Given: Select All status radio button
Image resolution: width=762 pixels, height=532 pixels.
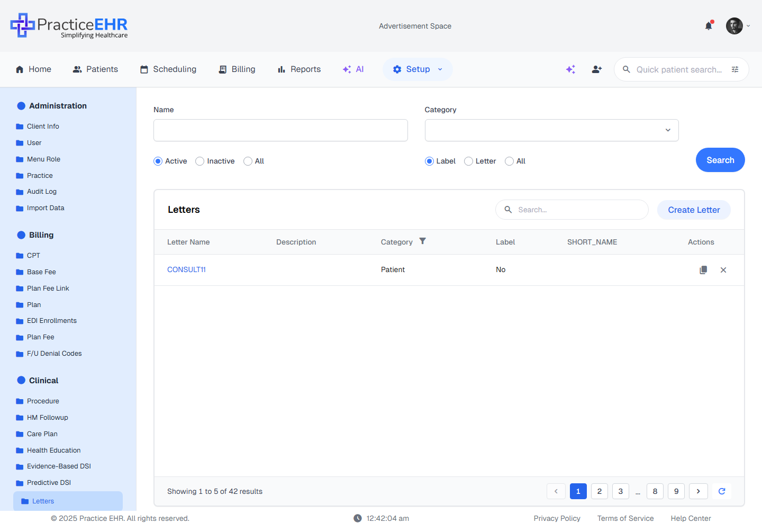Looking at the screenshot, I should 248,161.
